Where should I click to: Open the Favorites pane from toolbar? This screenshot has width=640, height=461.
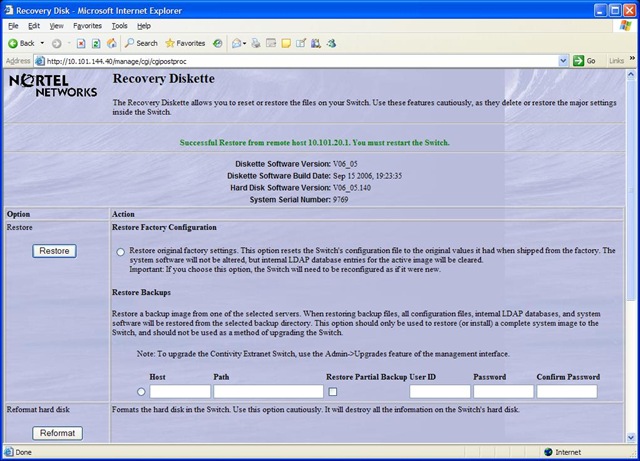click(x=185, y=43)
